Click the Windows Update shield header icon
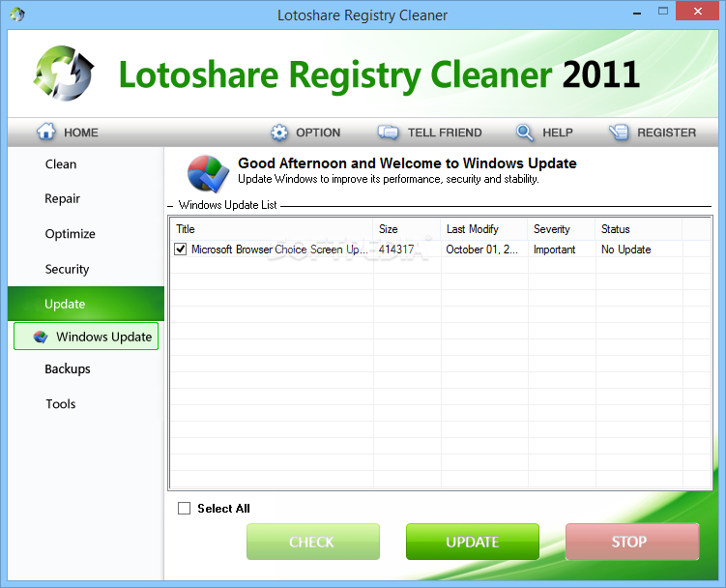 (x=208, y=174)
